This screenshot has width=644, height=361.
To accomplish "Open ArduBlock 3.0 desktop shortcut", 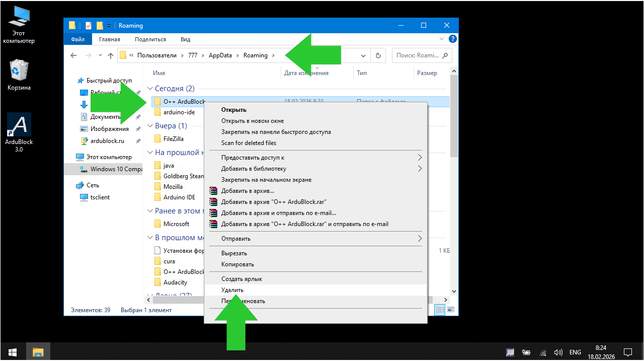I will tap(19, 130).
